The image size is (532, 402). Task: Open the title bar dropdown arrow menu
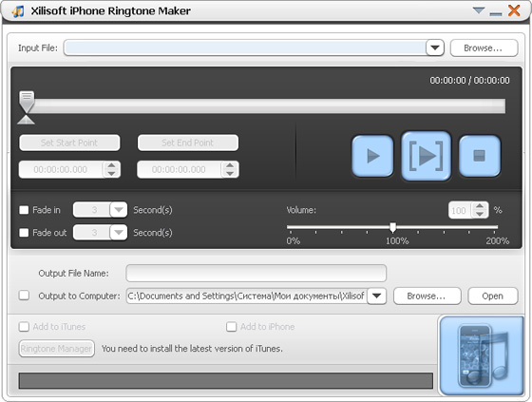479,10
